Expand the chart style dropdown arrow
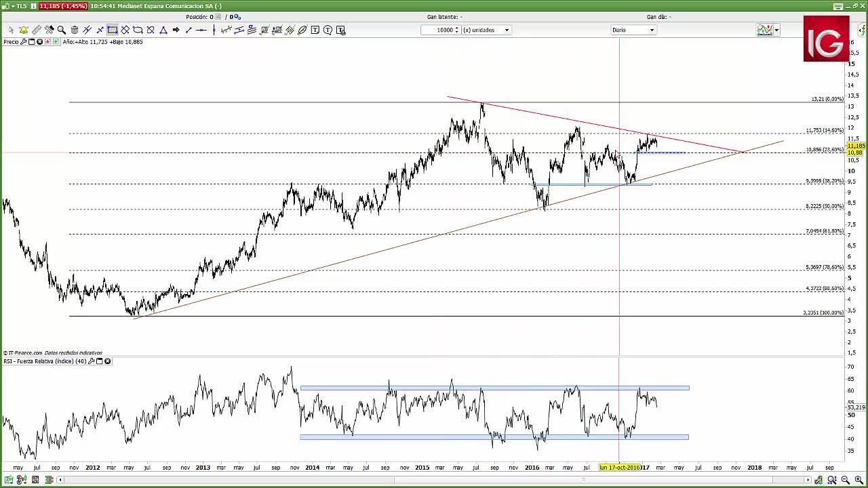 776,30
